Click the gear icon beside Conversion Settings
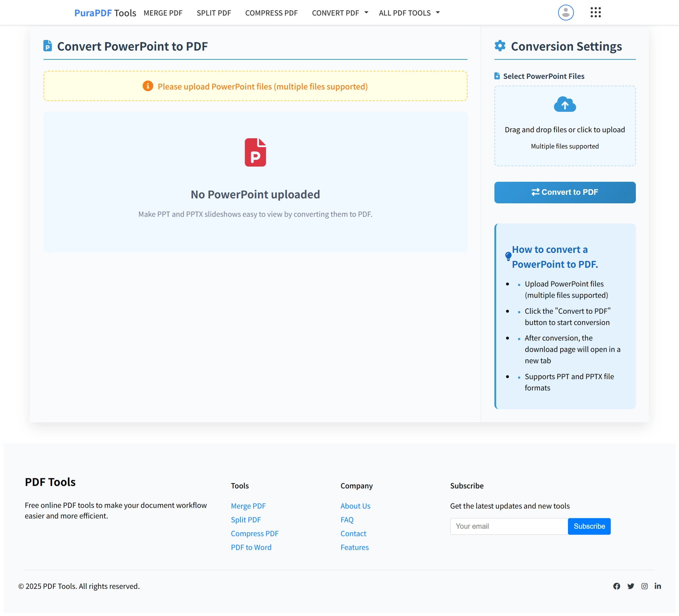This screenshot has width=679, height=616. (x=500, y=46)
